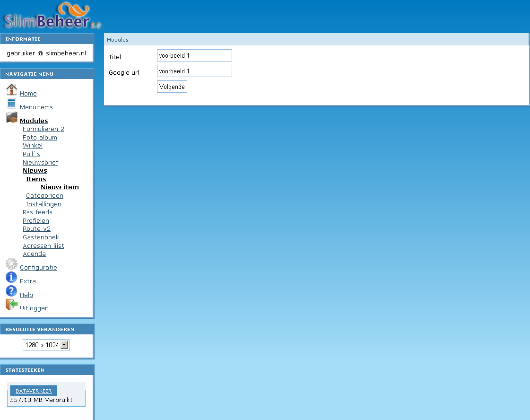Click the Menuitems window icon
This screenshot has width=530, height=420.
[11, 103]
